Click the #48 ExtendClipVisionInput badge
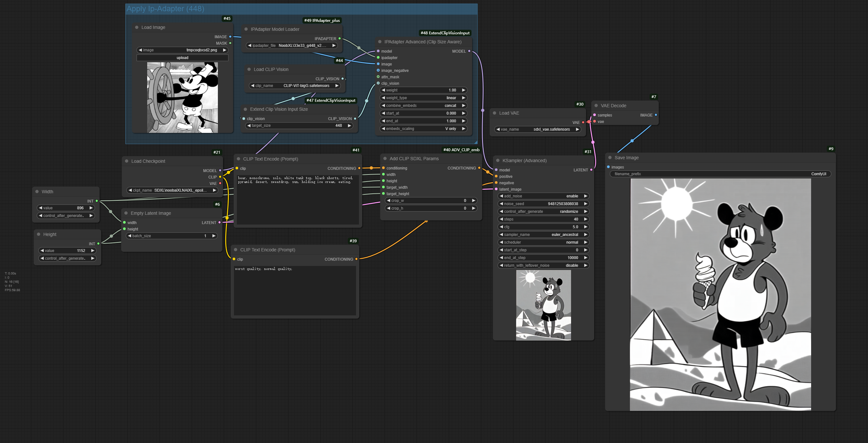868x443 pixels. tap(445, 33)
